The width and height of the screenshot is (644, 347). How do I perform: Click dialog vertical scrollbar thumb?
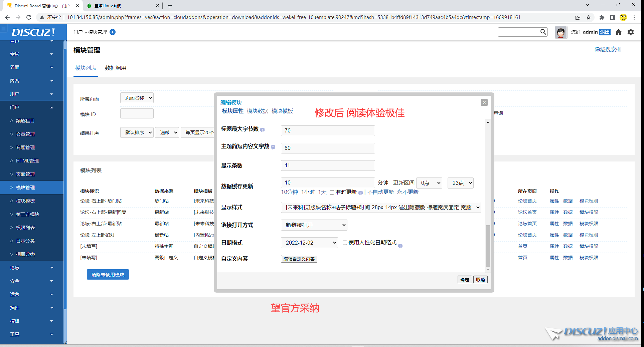[x=488, y=246]
